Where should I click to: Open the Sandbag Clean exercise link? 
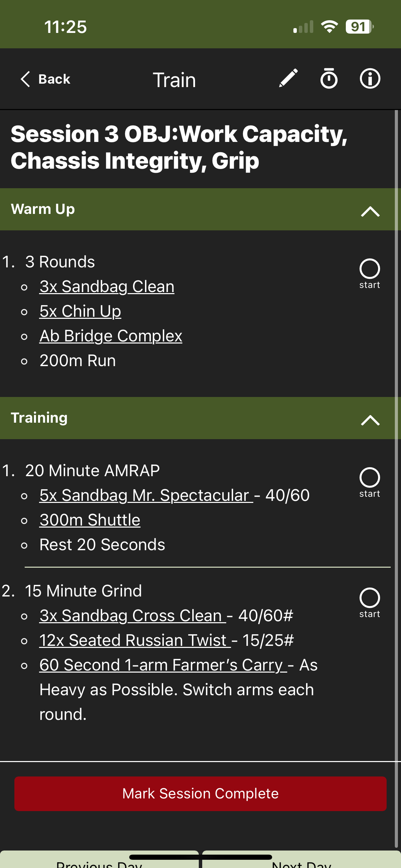point(107,287)
